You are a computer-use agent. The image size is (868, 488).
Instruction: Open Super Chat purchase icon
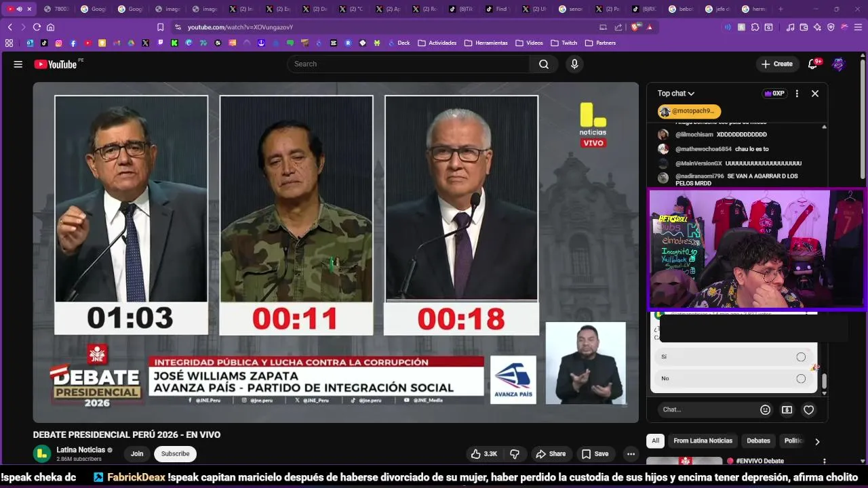(787, 409)
